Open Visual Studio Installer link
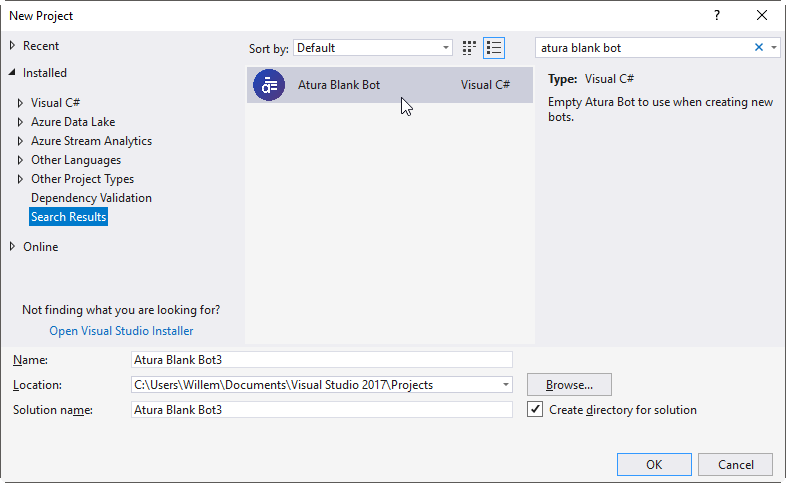 tap(121, 331)
